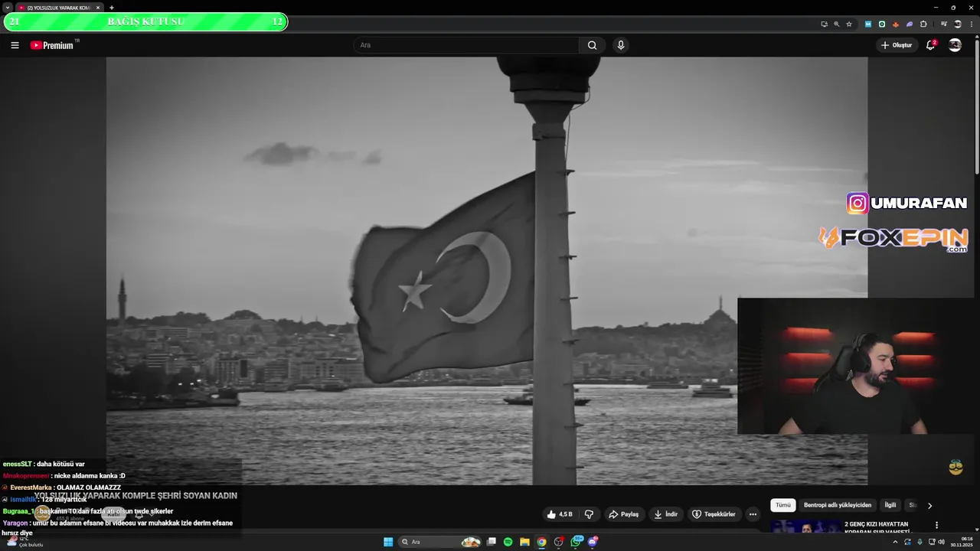Screen dimensions: 980x551
Task: Share the video with Paylaş button
Action: click(x=624, y=514)
